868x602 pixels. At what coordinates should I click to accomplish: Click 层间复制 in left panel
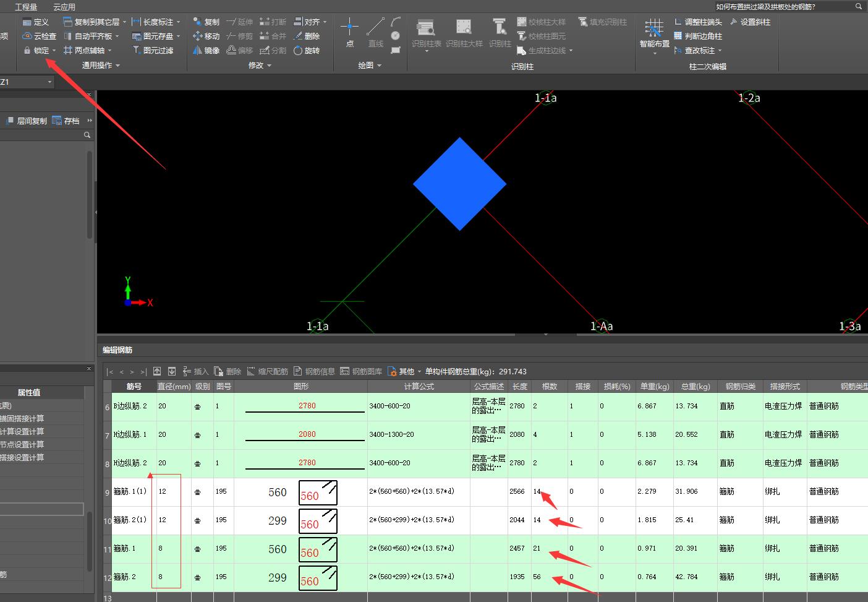click(27, 121)
